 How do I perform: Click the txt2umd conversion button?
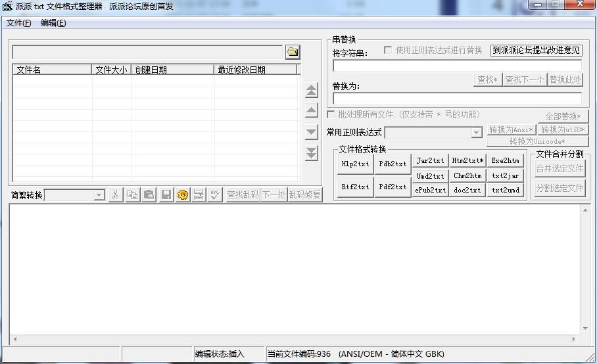click(x=505, y=190)
